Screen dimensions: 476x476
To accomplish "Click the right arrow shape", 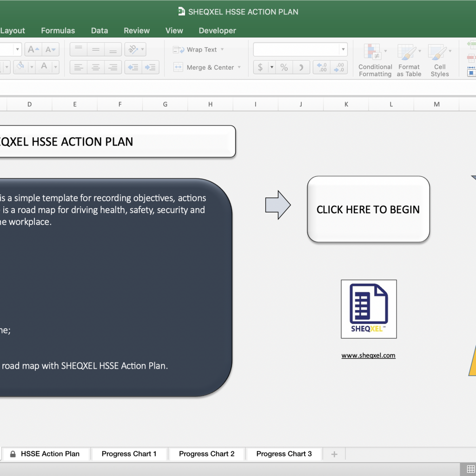I will 278,205.
